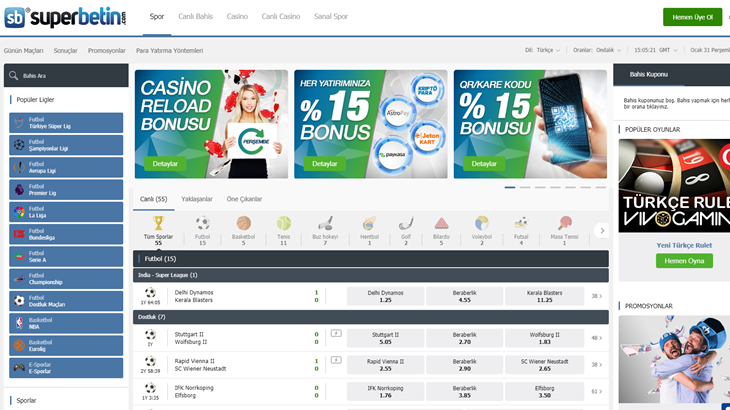The image size is (730, 410).
Task: Open Promosyonlar link
Action: pos(107,51)
